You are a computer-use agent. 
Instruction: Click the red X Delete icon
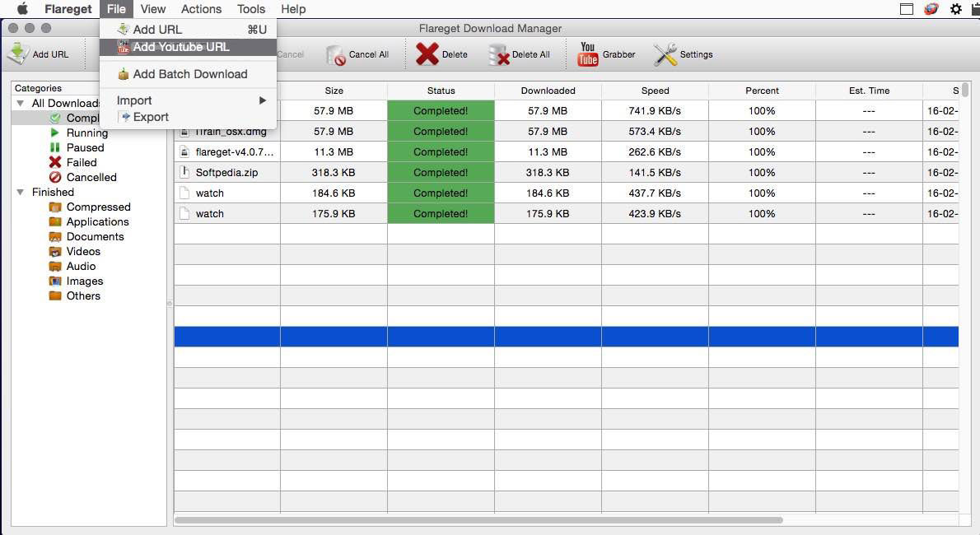pos(427,54)
